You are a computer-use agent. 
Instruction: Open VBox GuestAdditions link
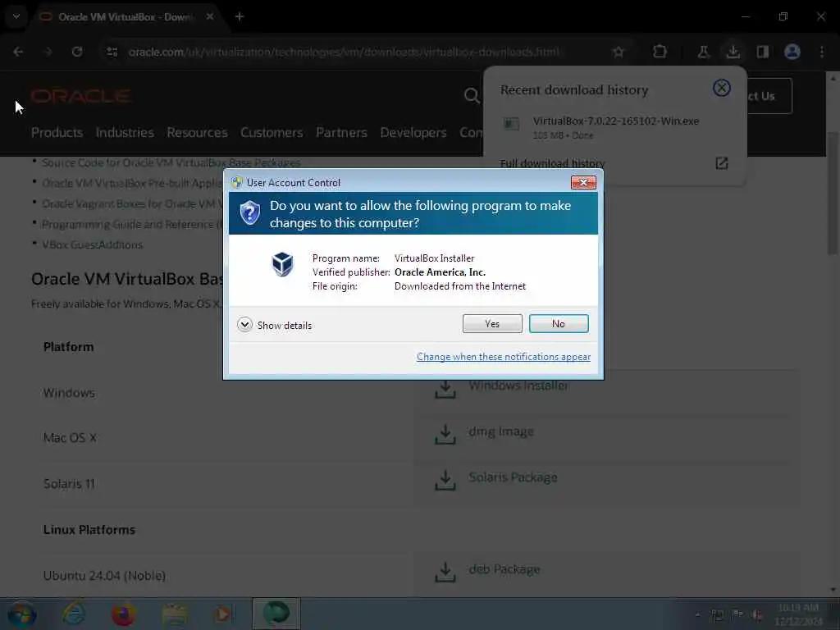[92, 244]
